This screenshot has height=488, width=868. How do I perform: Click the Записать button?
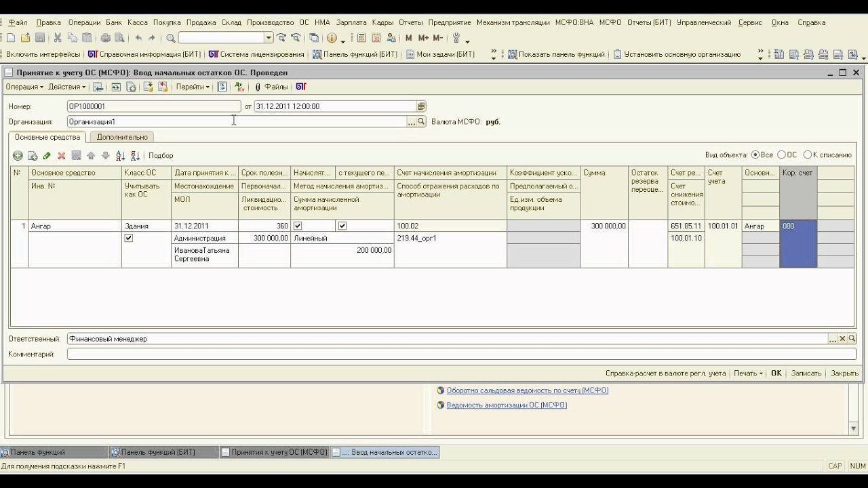pyautogui.click(x=806, y=373)
